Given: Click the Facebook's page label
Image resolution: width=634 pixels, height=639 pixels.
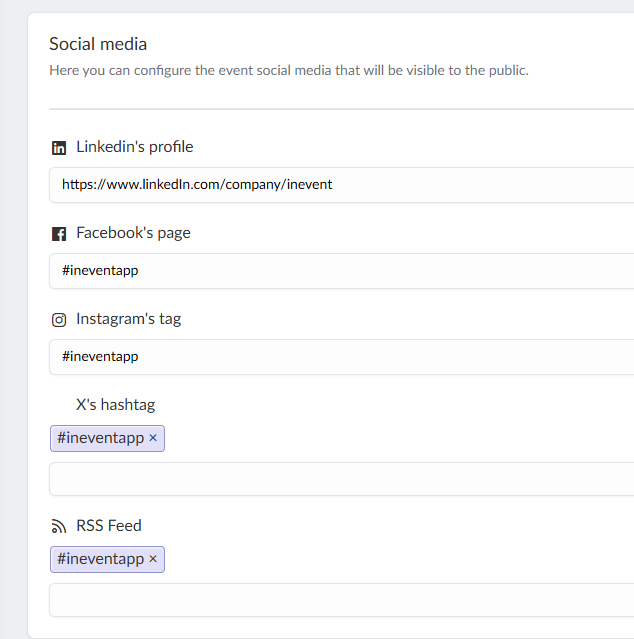Looking at the screenshot, I should coord(133,233).
